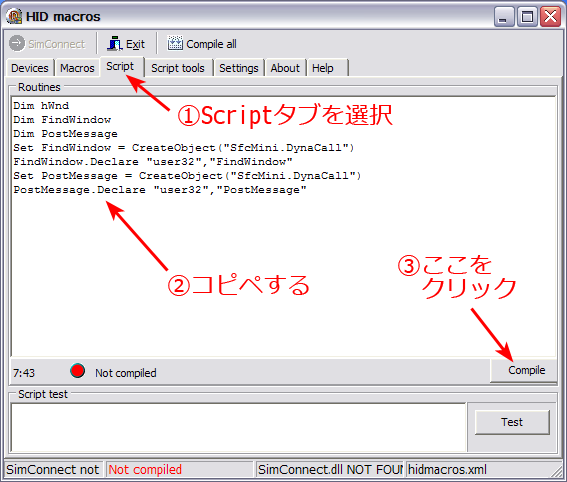Open the Script tools tab

point(178,68)
